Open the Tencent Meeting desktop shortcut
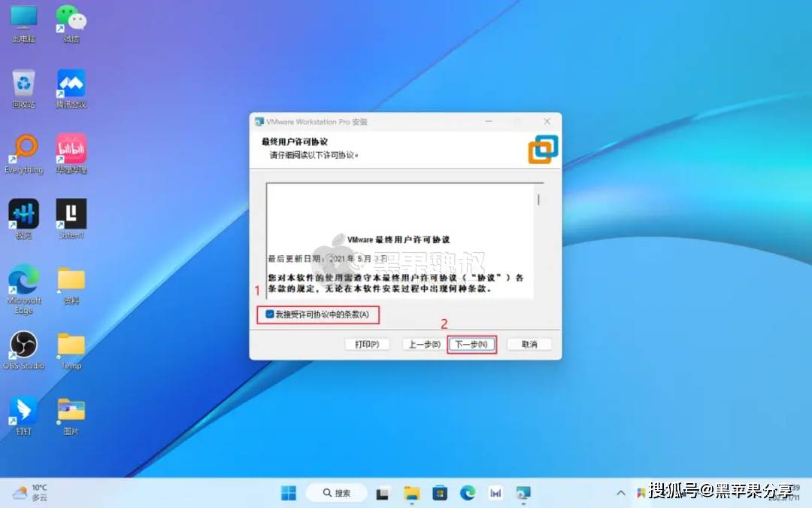 pyautogui.click(x=71, y=89)
